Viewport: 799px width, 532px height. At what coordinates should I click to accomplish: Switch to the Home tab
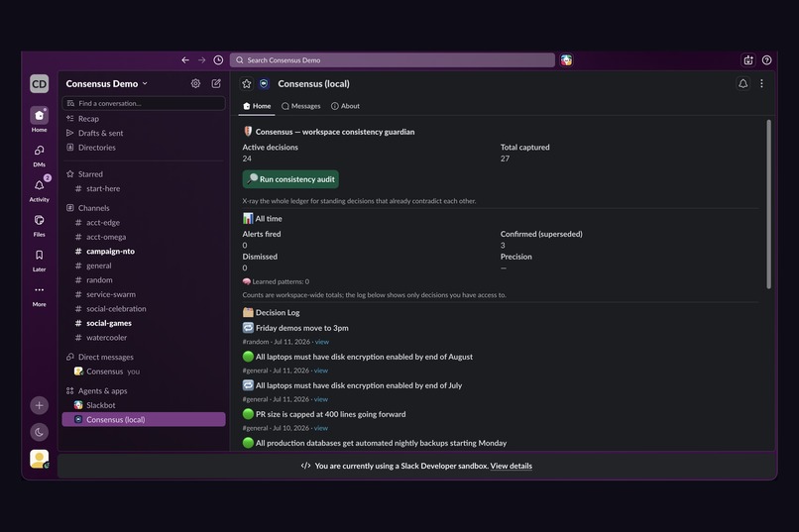click(x=257, y=106)
